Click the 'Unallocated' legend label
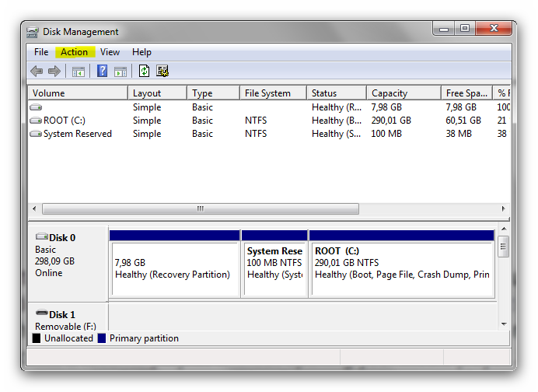 pos(68,338)
